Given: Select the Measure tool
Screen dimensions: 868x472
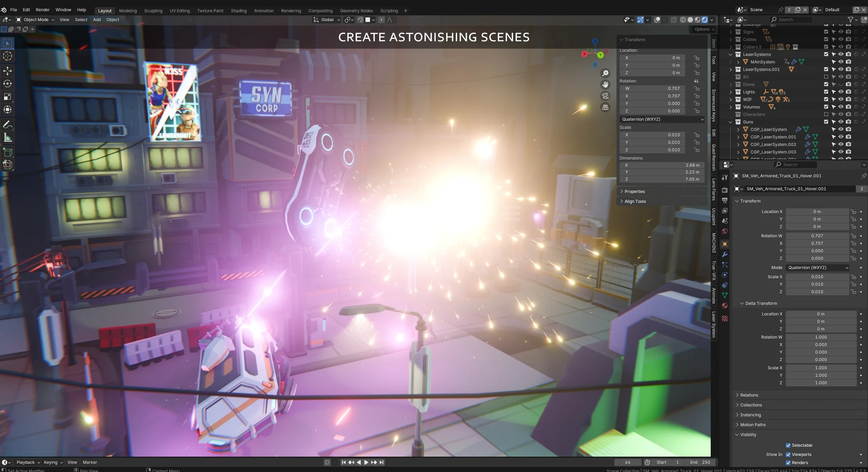Looking at the screenshot, I should point(7,138).
